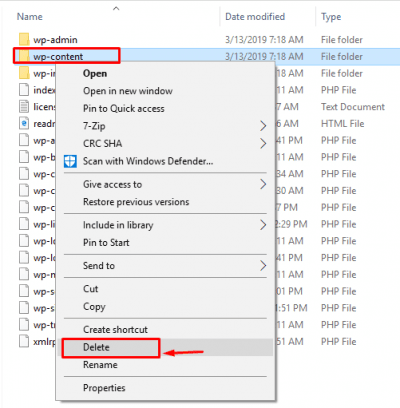Expand the 7-Zip submenu arrow

pos(263,126)
